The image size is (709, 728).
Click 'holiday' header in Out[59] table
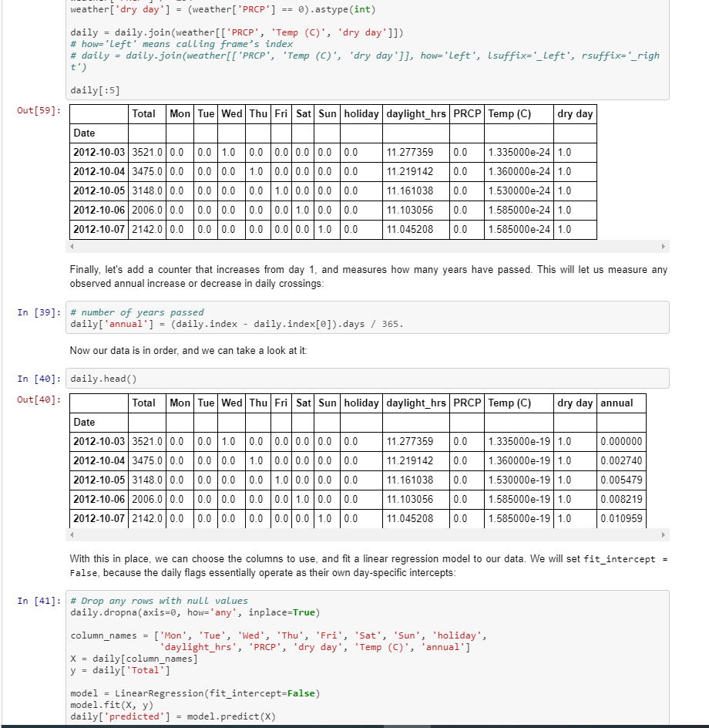coord(361,114)
